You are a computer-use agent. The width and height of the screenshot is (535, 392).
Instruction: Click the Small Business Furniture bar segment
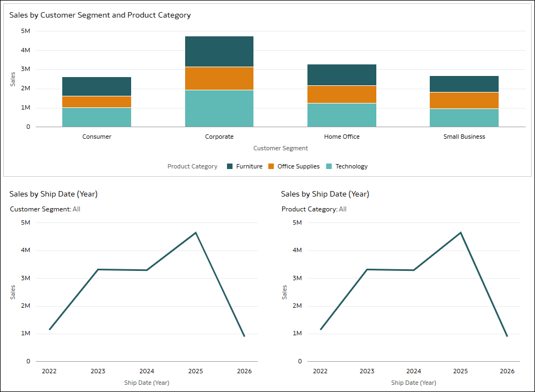464,84
